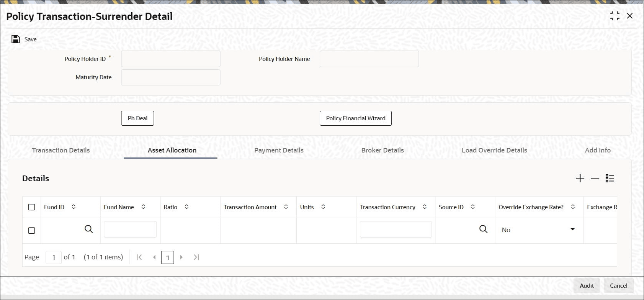Focus the Maturity Date field
The width and height of the screenshot is (644, 300).
(x=171, y=77)
